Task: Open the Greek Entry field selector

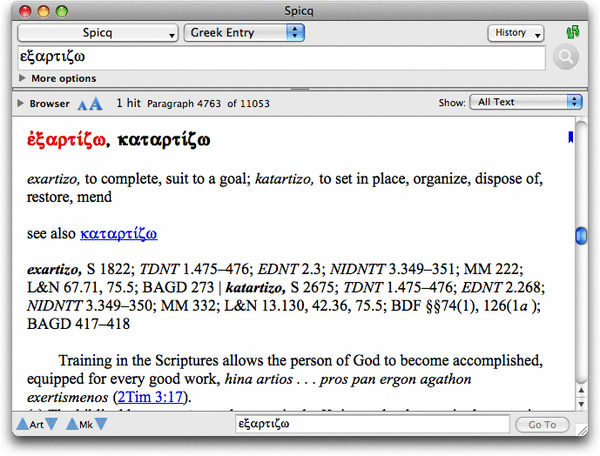Action: [244, 33]
